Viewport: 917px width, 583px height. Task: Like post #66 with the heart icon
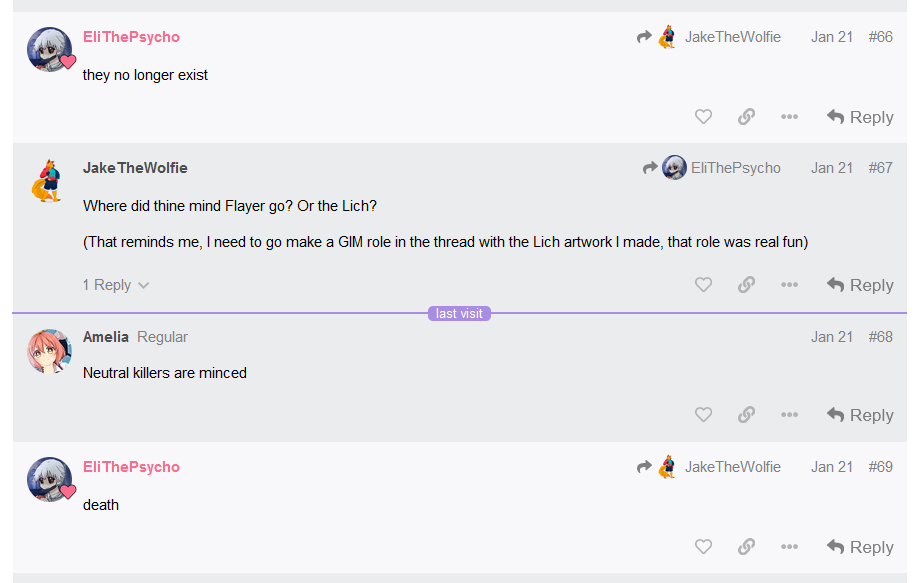703,117
